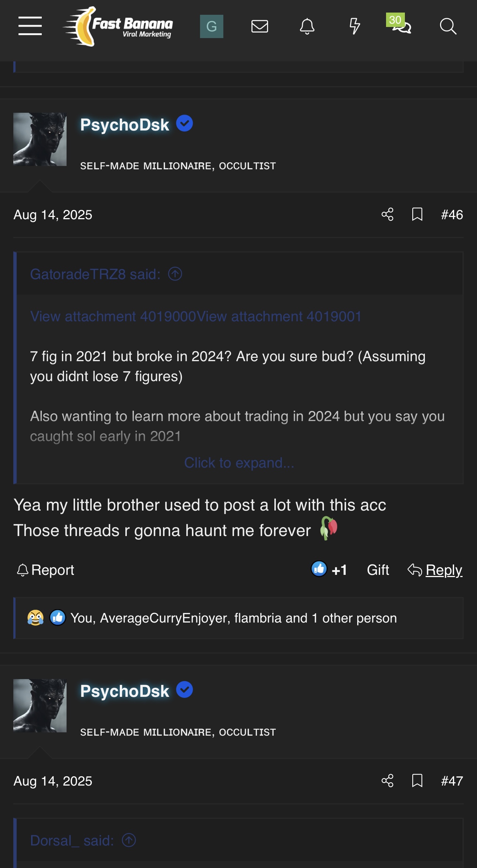Screen dimensions: 477x868
Task: Reply to PsychoDsk's post #46
Action: click(x=435, y=570)
